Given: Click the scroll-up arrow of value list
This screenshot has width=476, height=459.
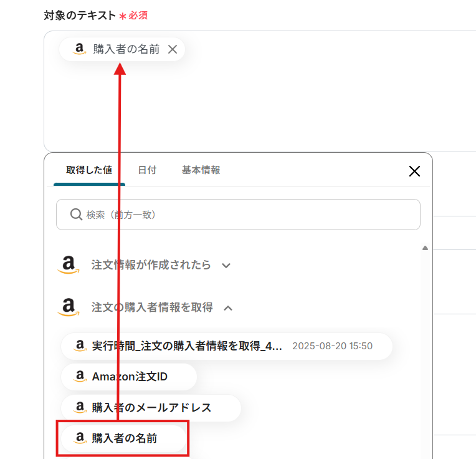Looking at the screenshot, I should [x=425, y=248].
